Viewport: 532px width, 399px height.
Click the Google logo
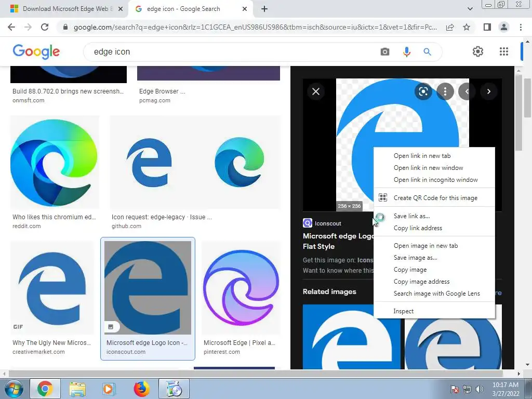tap(36, 51)
